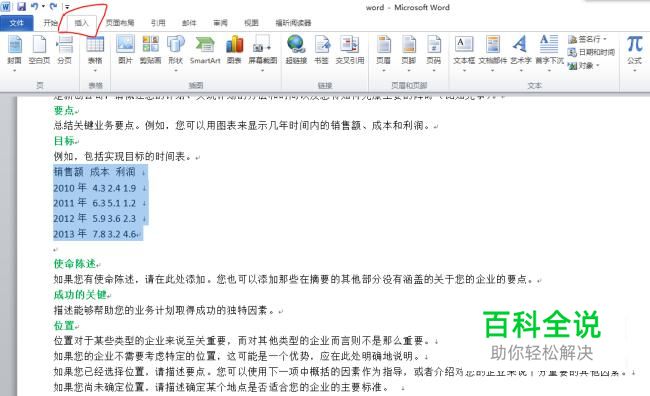Click the row 2013 年 7.8 3.2 4.6

pyautogui.click(x=96, y=234)
